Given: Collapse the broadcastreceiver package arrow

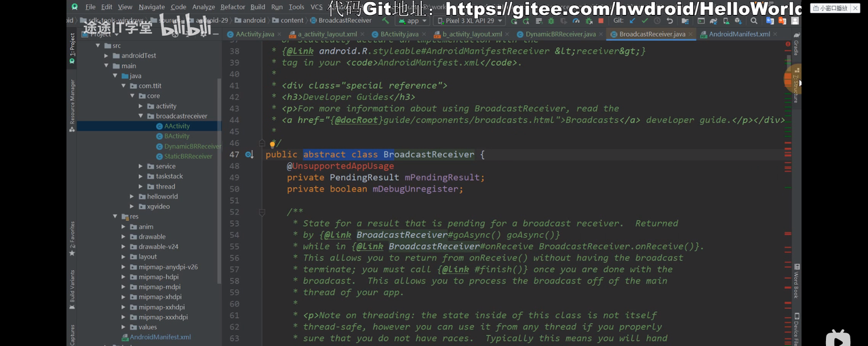Looking at the screenshot, I should (x=141, y=116).
